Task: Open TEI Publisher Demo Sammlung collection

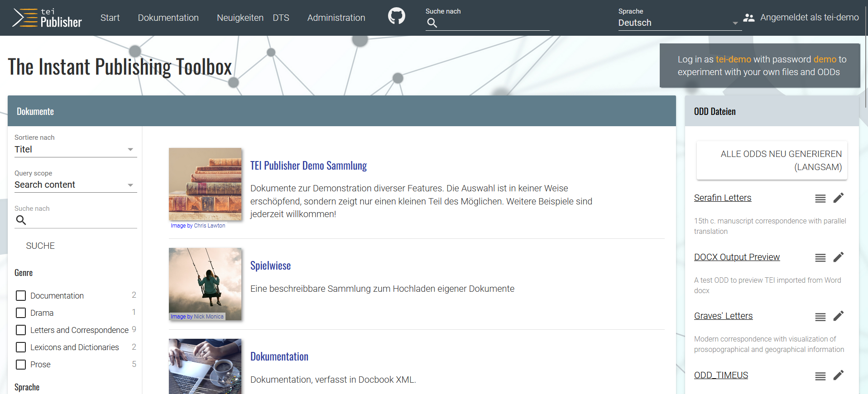Action: tap(308, 166)
